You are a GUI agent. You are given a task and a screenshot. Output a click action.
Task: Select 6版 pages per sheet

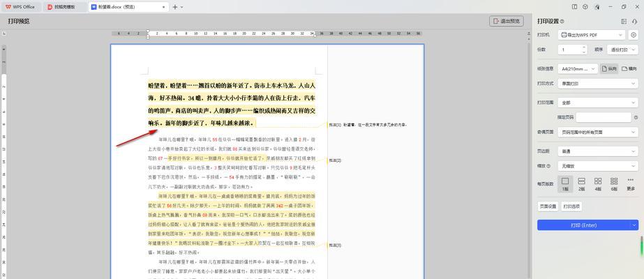614,184
